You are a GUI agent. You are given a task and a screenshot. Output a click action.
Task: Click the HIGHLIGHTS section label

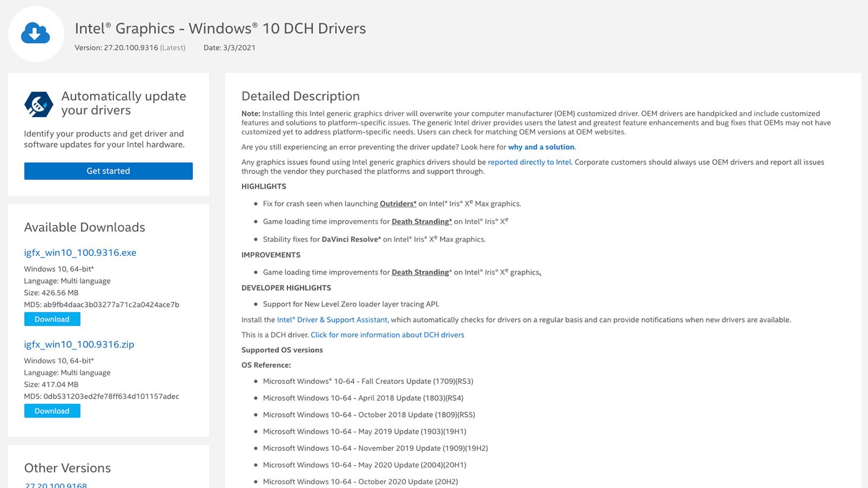pos(264,187)
